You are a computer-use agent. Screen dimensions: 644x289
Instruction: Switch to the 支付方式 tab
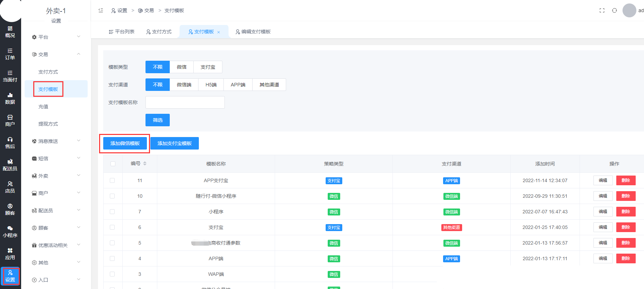click(159, 32)
